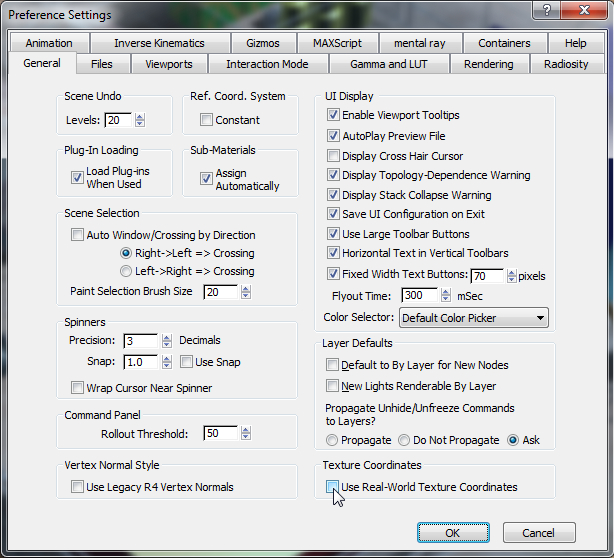This screenshot has width=614, height=558.
Task: Click the Spinners Precision field
Action: pos(141,341)
